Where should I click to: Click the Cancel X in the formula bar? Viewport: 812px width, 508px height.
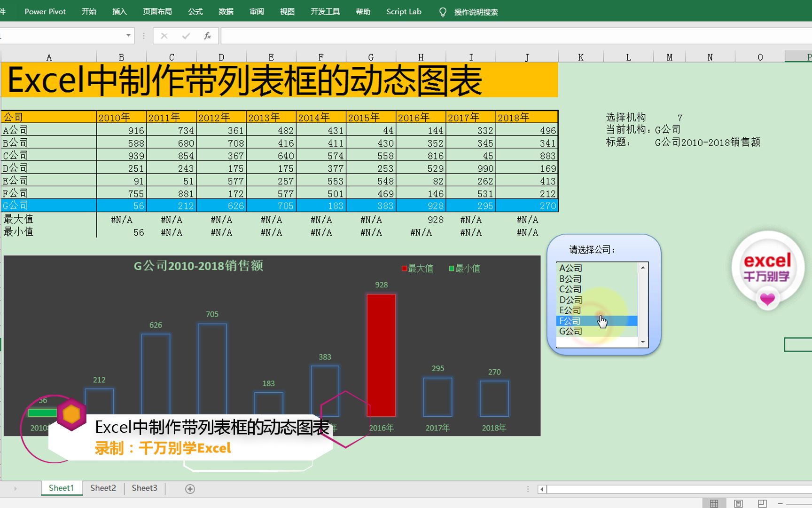click(x=164, y=35)
